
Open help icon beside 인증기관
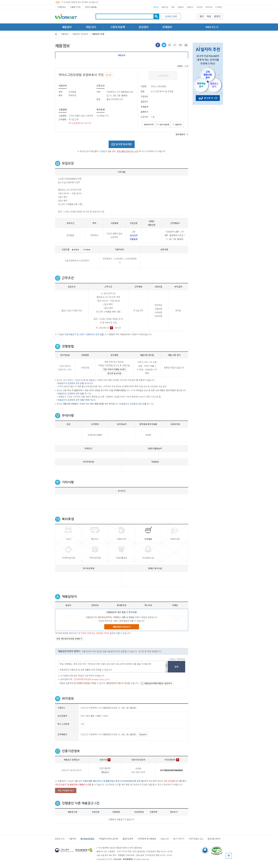tap(109, 760)
